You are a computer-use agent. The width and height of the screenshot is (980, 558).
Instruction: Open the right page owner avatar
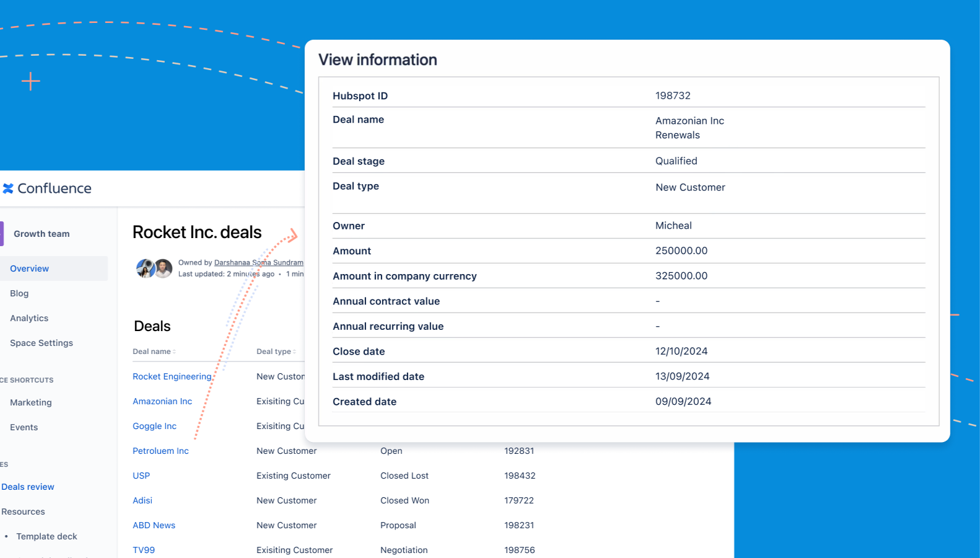tap(164, 268)
